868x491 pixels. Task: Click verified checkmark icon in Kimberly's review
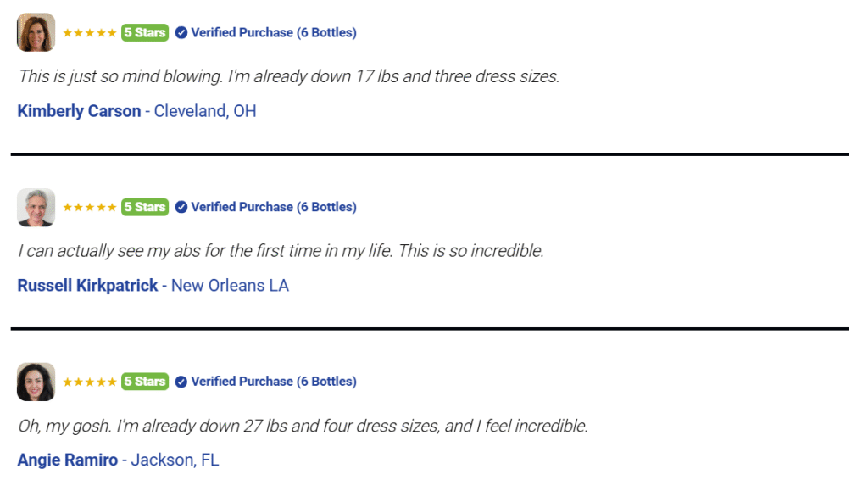click(181, 33)
